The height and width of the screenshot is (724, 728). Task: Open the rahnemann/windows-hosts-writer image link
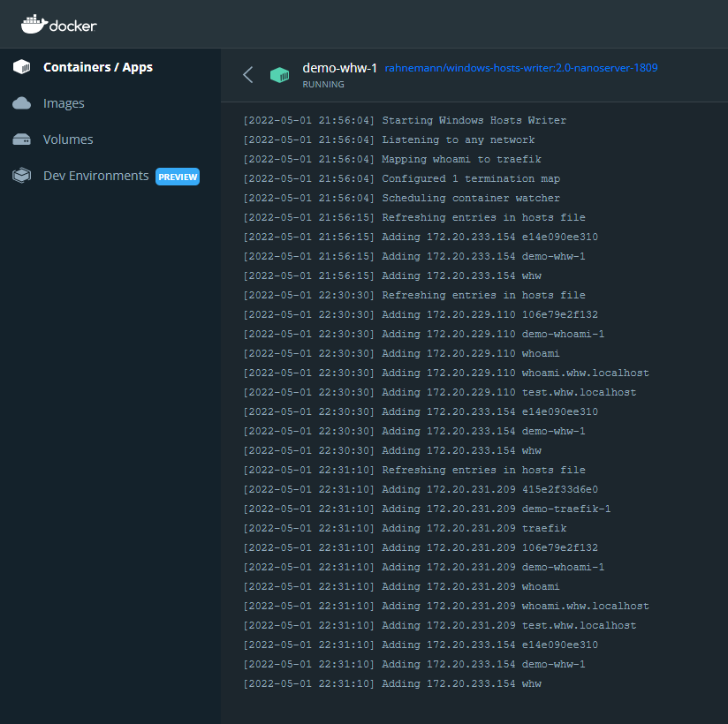click(521, 68)
